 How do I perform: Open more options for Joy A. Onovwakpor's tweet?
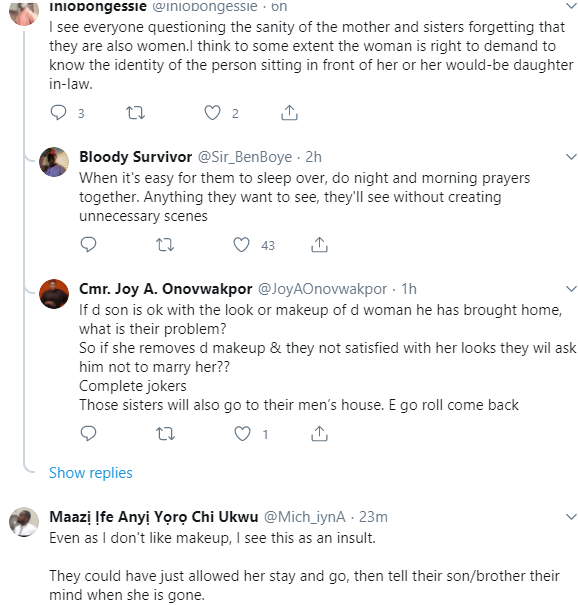[x=571, y=289]
